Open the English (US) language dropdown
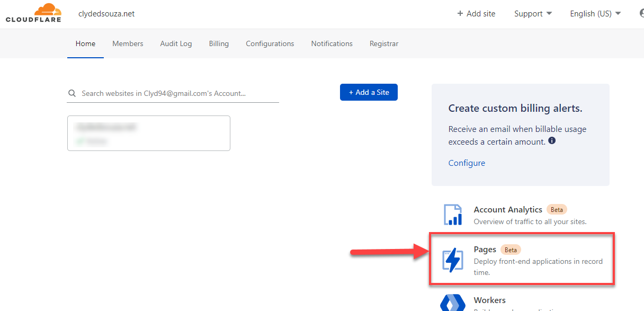This screenshot has width=644, height=311. pyautogui.click(x=592, y=13)
